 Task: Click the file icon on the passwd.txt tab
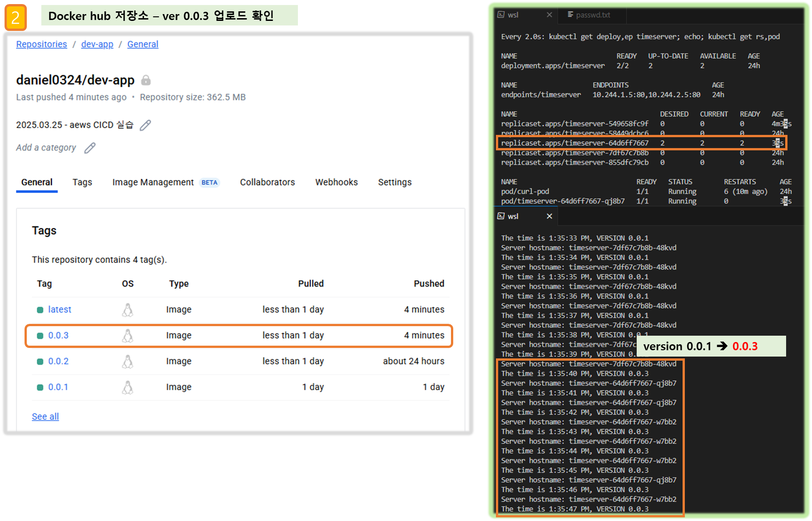[570, 15]
